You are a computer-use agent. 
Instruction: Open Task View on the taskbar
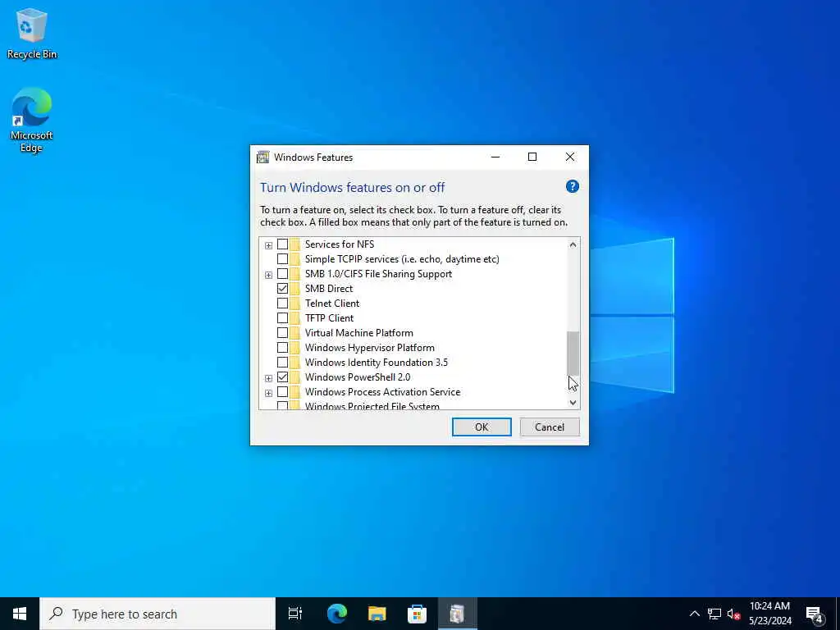click(x=294, y=614)
